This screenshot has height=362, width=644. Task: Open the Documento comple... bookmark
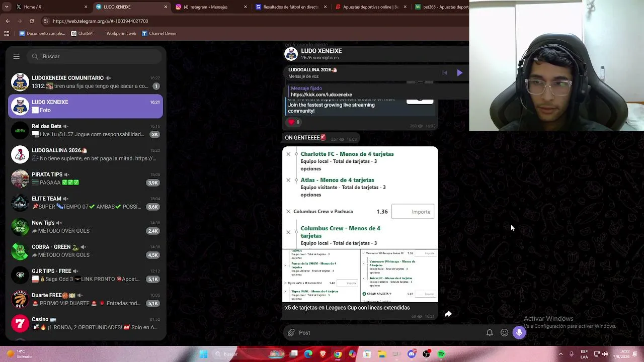(42, 34)
